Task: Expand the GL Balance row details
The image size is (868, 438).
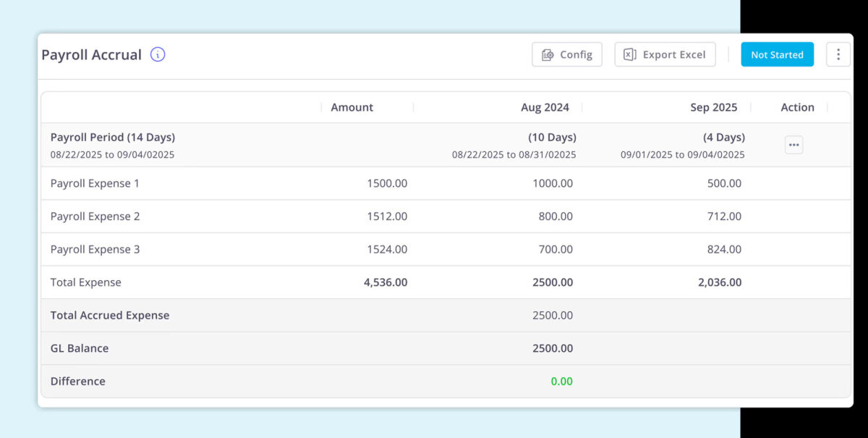Action: coord(80,348)
